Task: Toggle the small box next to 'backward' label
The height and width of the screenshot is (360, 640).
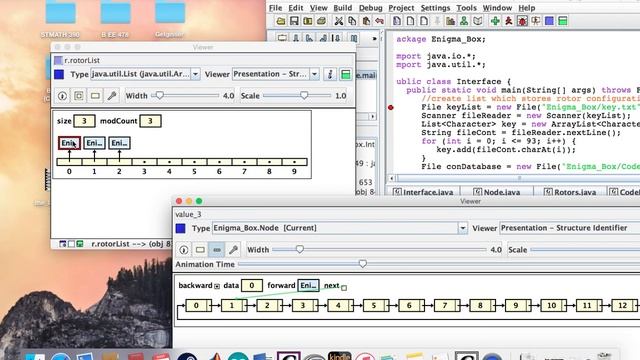Action: [x=217, y=287]
